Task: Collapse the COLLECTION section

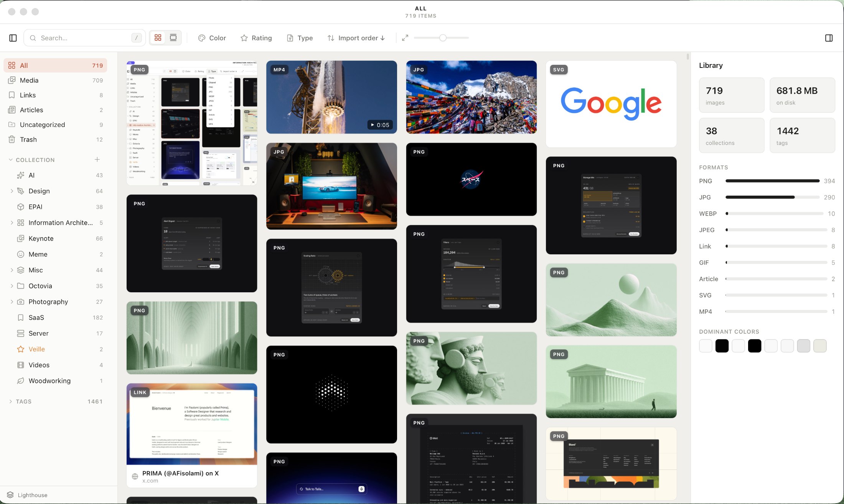Action: 11,160
